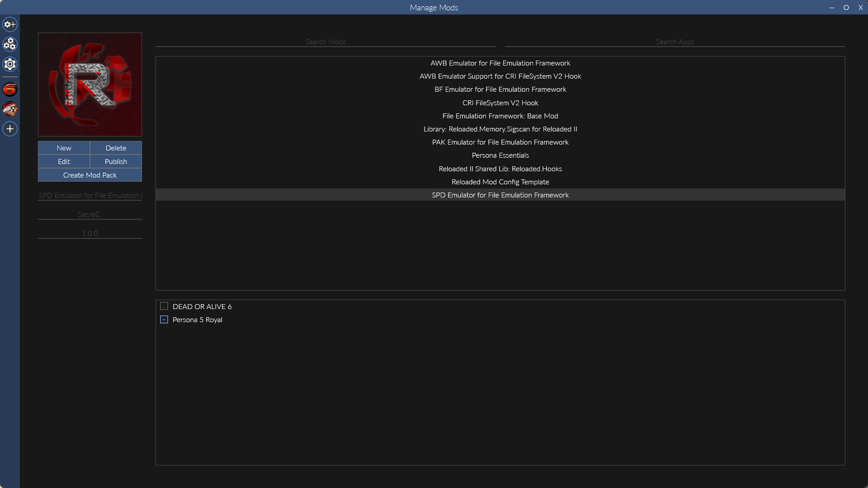Select the Persona 5 Royal app icon
The width and height of the screenshot is (868, 488).
point(10,109)
